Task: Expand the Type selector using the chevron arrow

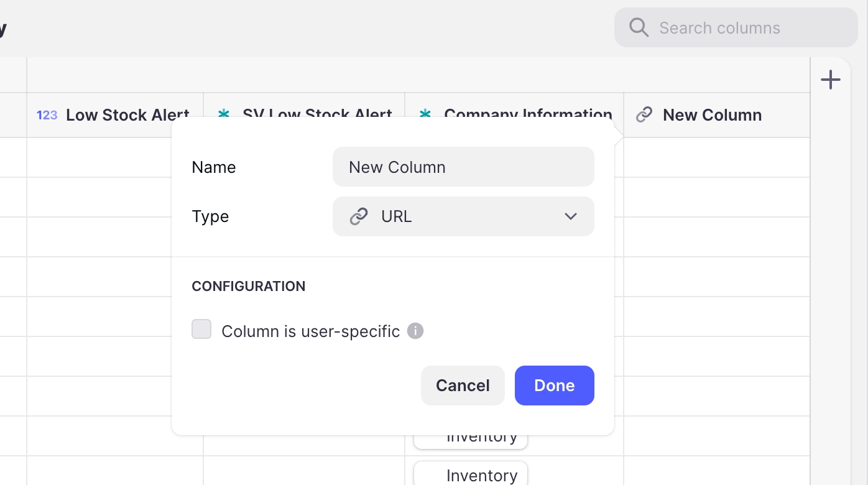Action: [570, 216]
